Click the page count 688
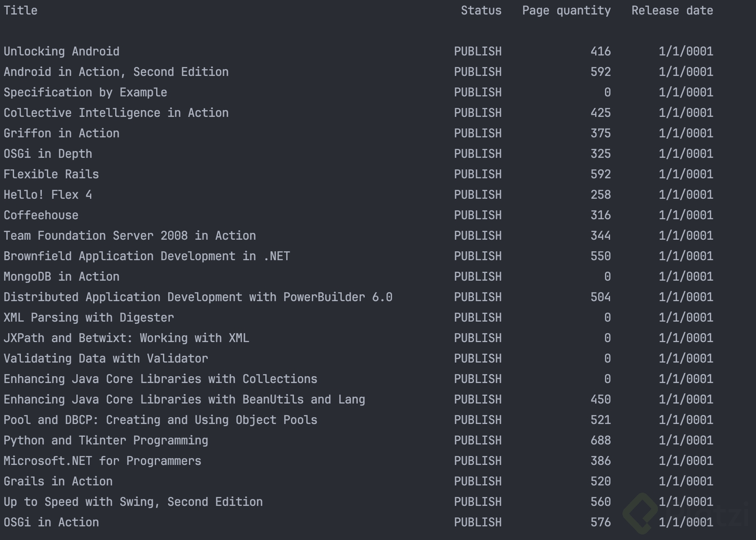The width and height of the screenshot is (756, 540). [x=600, y=441]
